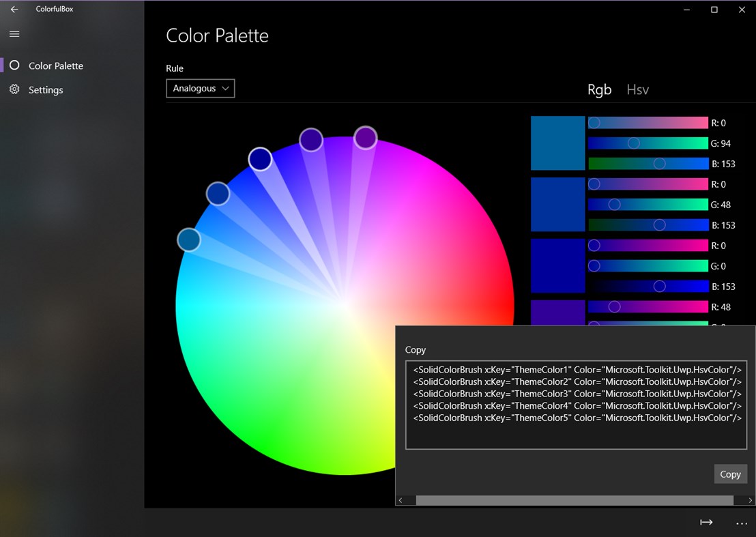Open the more options ellipsis menu

pyautogui.click(x=742, y=523)
